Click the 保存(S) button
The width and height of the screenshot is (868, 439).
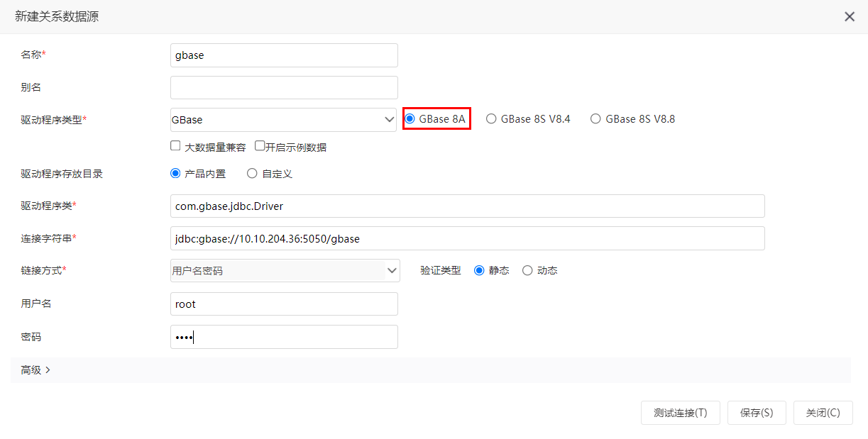pos(757,413)
